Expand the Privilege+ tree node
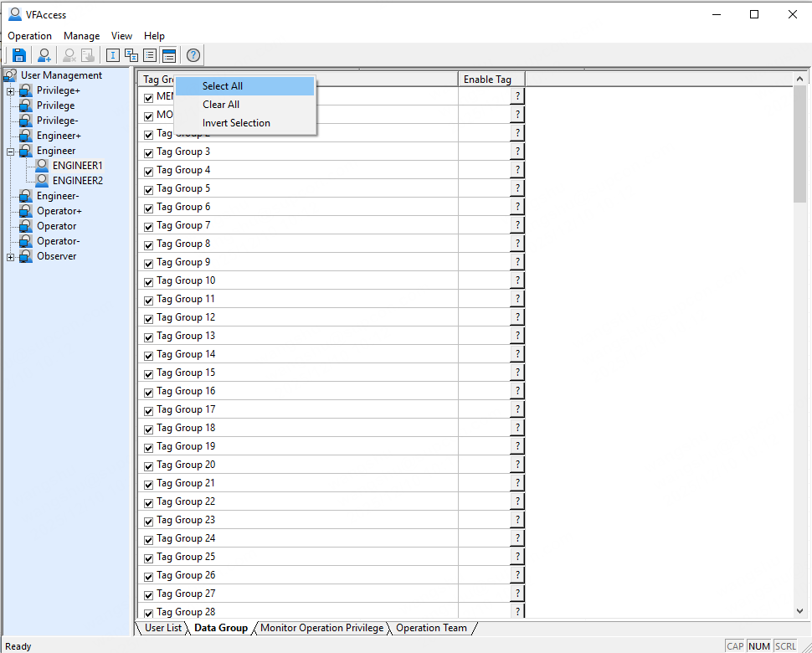Image resolution: width=812 pixels, height=653 pixels. [x=11, y=90]
